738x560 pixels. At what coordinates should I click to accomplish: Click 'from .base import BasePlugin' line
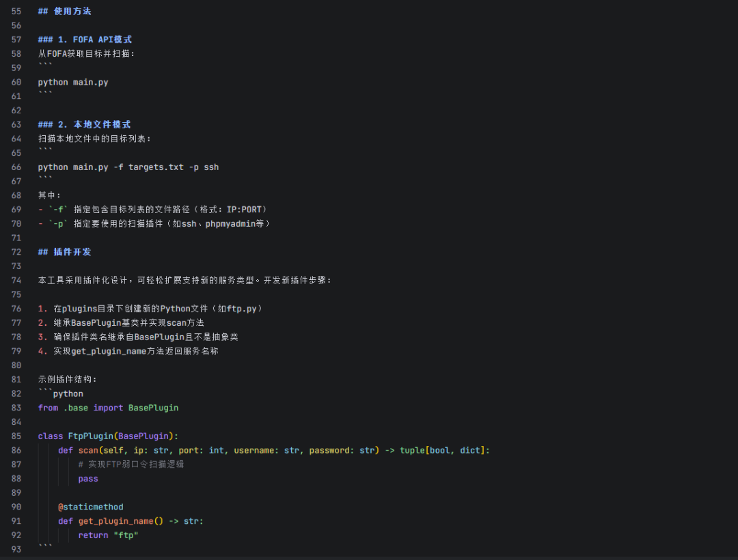pyautogui.click(x=108, y=408)
